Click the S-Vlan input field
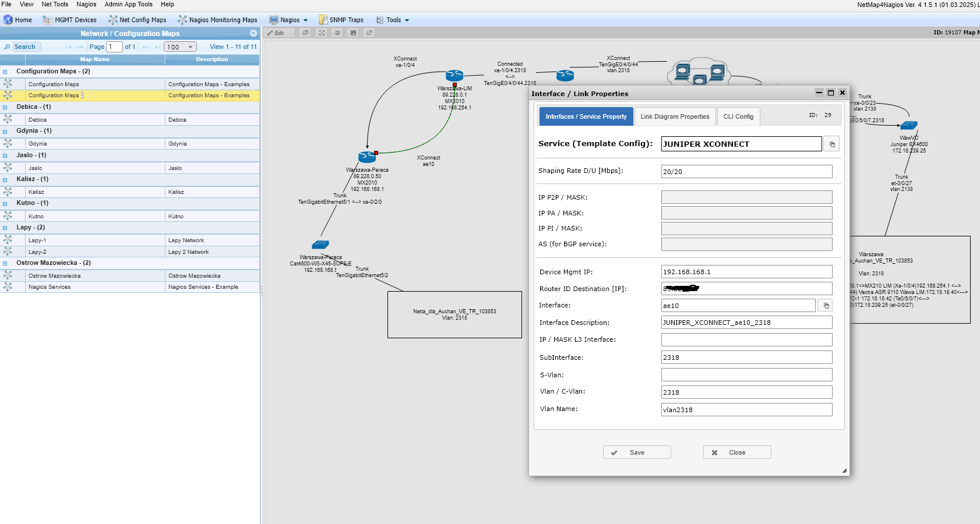Screen dimensions: 980x524 coord(746,375)
